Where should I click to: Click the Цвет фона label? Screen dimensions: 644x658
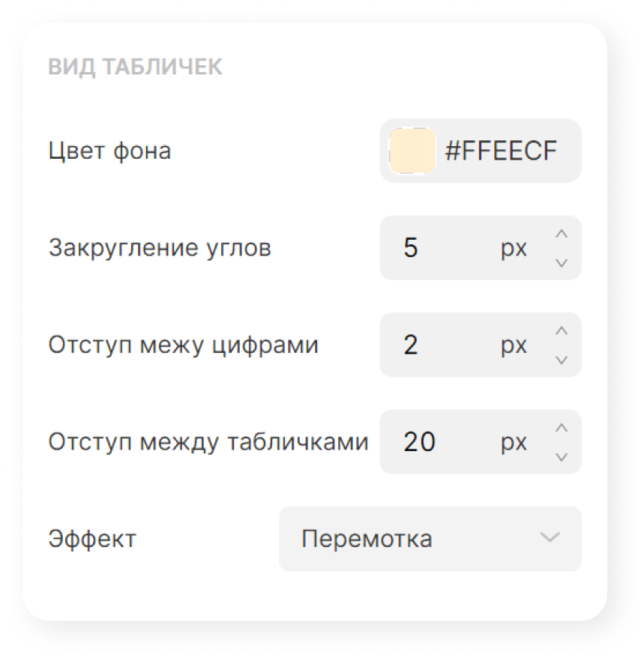(x=110, y=151)
